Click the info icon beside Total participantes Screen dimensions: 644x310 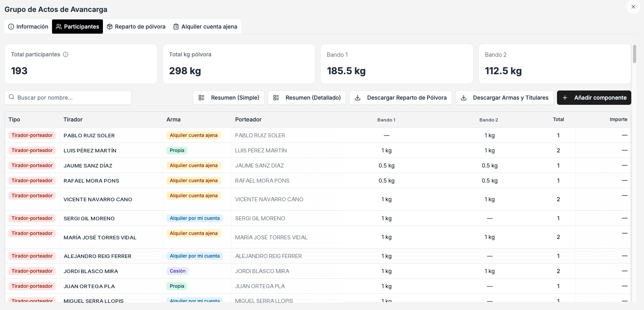tap(66, 54)
